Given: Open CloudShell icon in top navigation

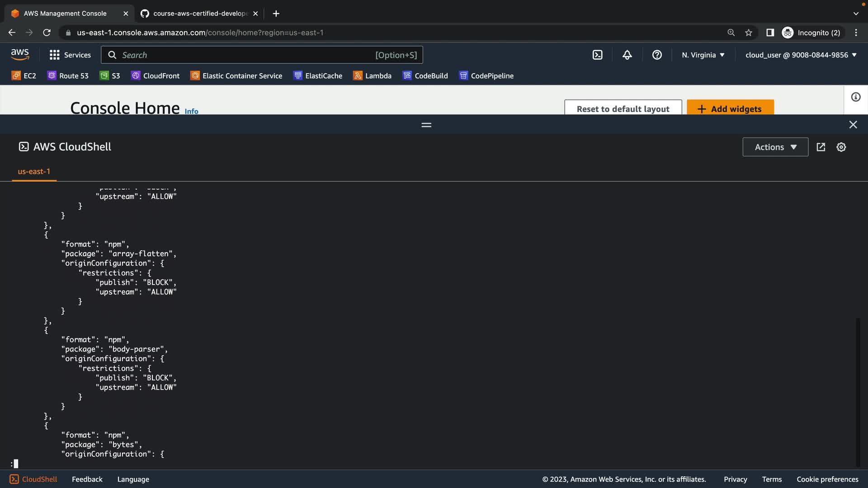Looking at the screenshot, I should coord(597,55).
